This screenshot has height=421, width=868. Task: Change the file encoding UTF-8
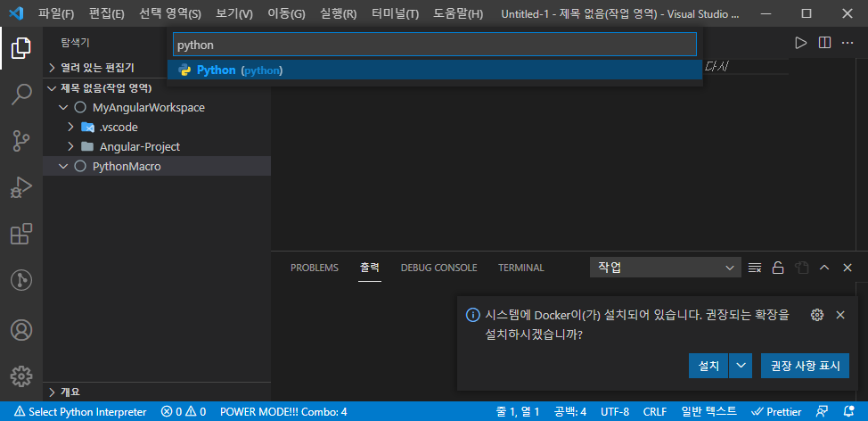click(x=615, y=411)
